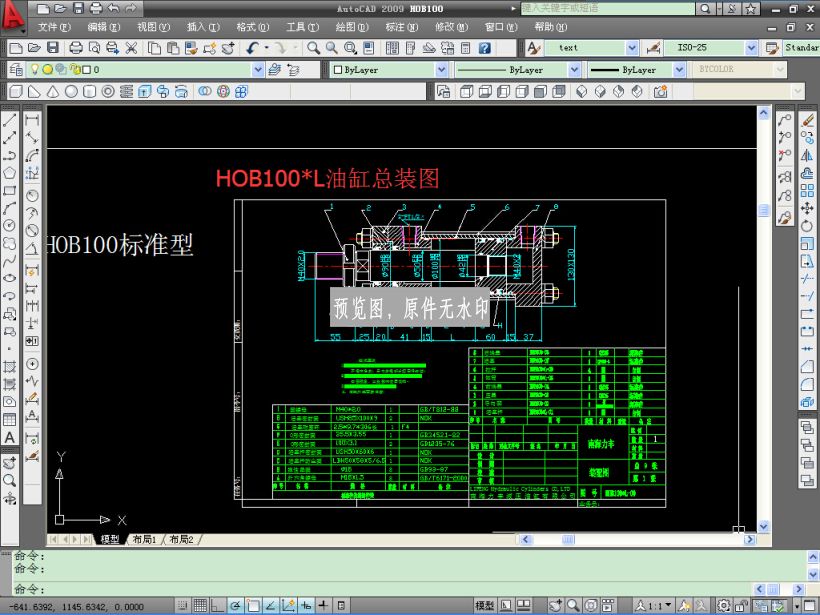Open the 修改(M) menu
820x615 pixels.
[x=451, y=27]
